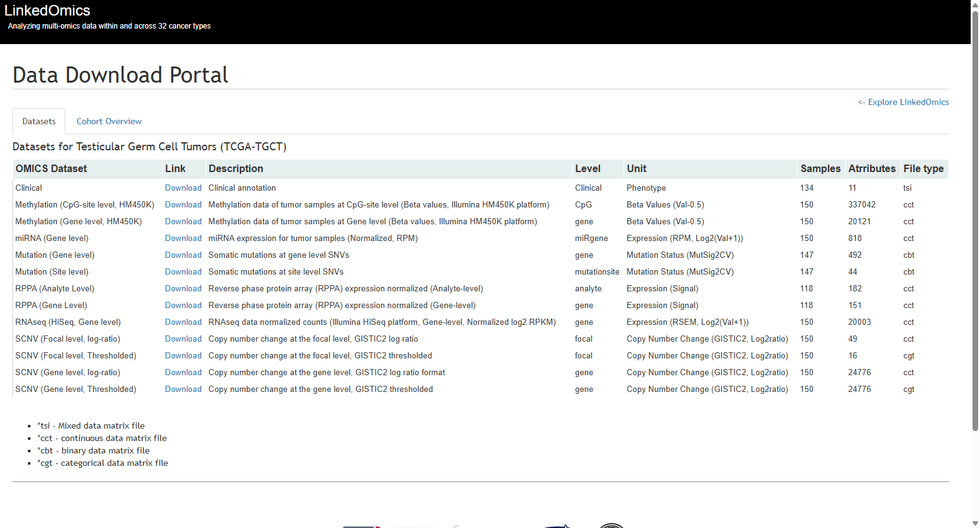Download the Mutation Gene level dataset
The width and height of the screenshot is (980, 528).
pyautogui.click(x=183, y=255)
